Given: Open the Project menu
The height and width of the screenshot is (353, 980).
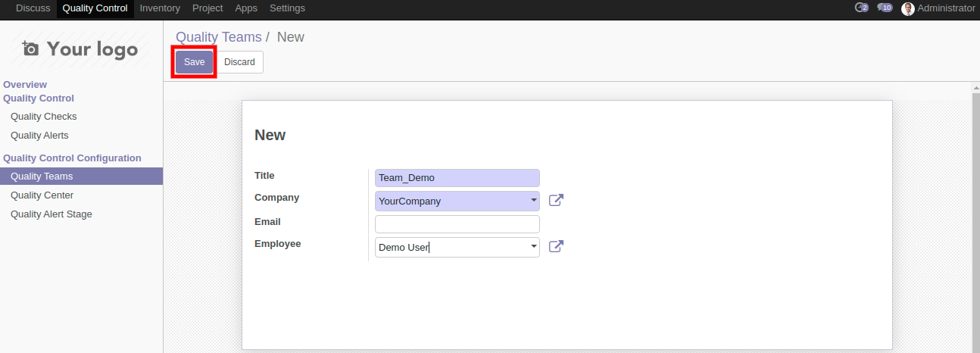Looking at the screenshot, I should 208,8.
